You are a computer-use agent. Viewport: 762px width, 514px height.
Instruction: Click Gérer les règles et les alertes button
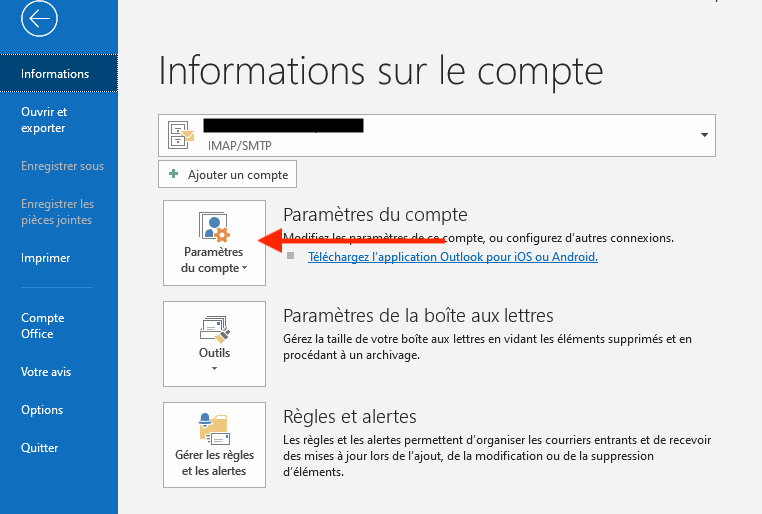point(214,445)
